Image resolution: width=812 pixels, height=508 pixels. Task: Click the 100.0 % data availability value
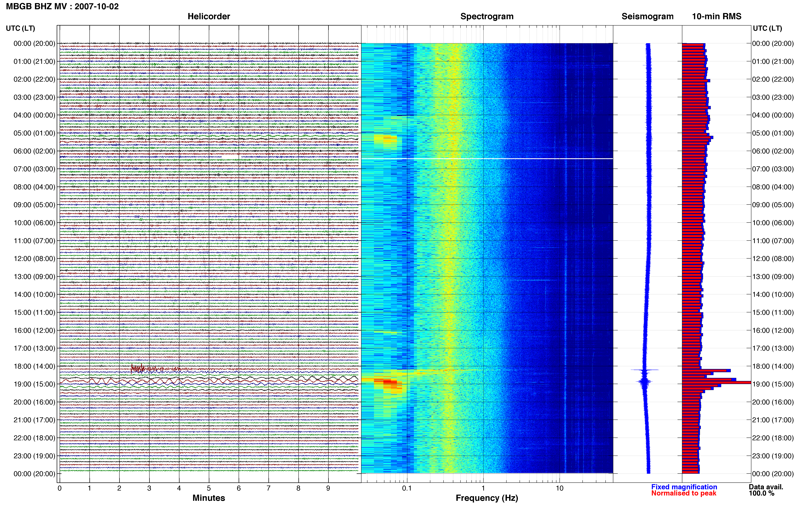click(761, 493)
